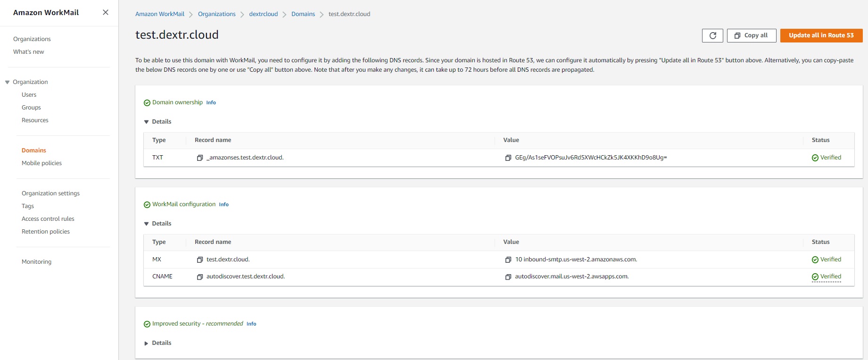Open Tags in sidebar

(x=28, y=206)
